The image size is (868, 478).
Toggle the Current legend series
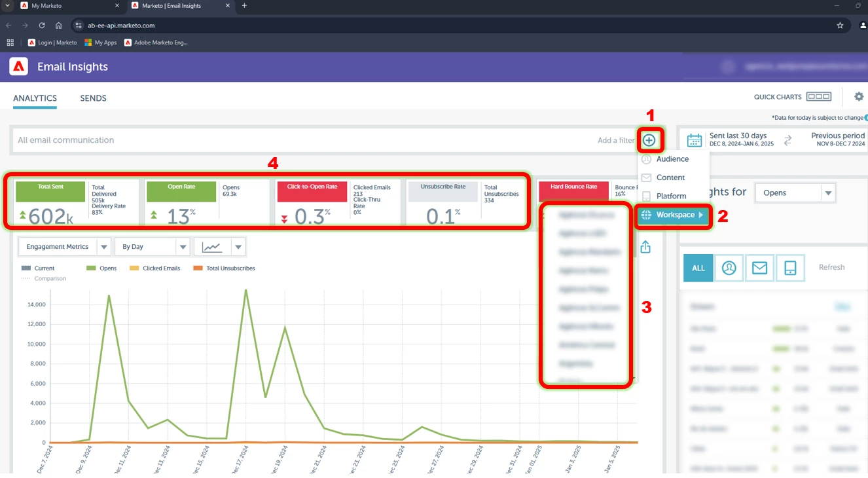tap(38, 268)
